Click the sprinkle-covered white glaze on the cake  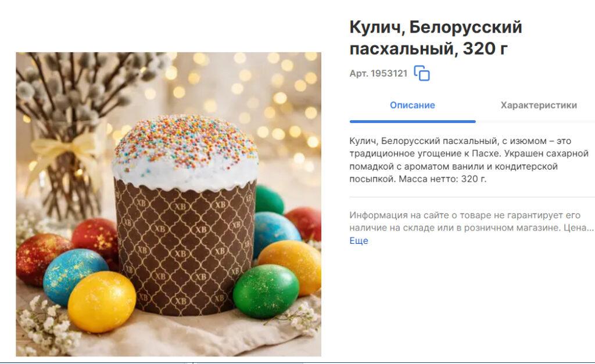[185, 152]
